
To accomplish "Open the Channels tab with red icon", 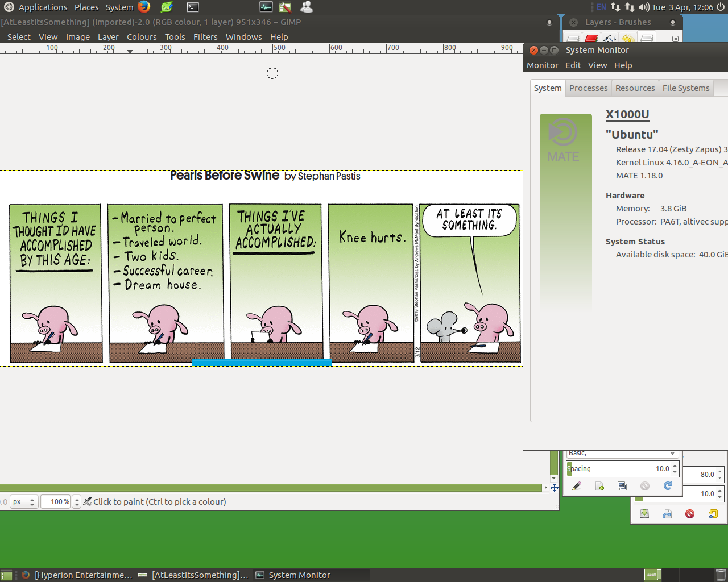I will [x=591, y=39].
